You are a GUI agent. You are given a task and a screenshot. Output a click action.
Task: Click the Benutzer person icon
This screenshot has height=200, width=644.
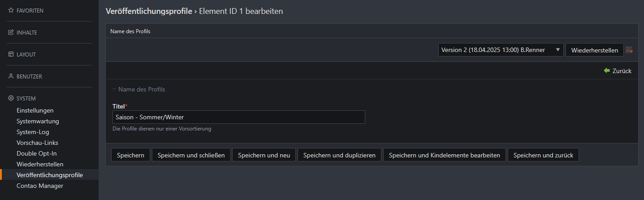pos(11,76)
